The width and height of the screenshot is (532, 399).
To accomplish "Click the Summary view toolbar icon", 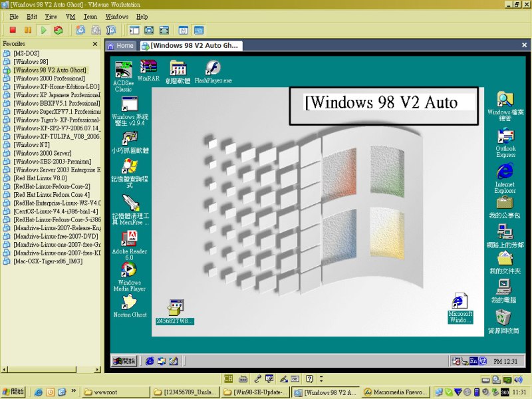I will coord(184,30).
